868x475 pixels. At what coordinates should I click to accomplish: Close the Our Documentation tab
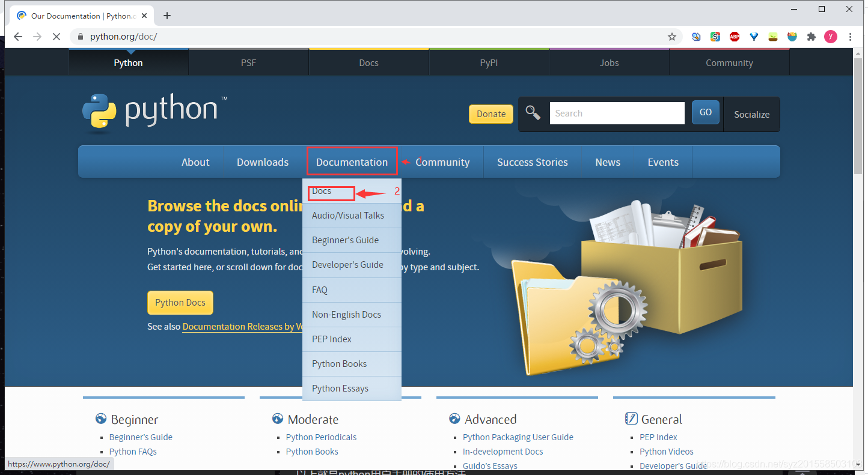pyautogui.click(x=145, y=16)
